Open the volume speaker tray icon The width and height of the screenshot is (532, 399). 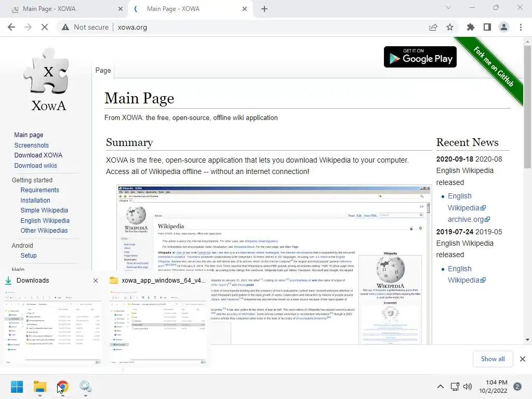(x=468, y=387)
